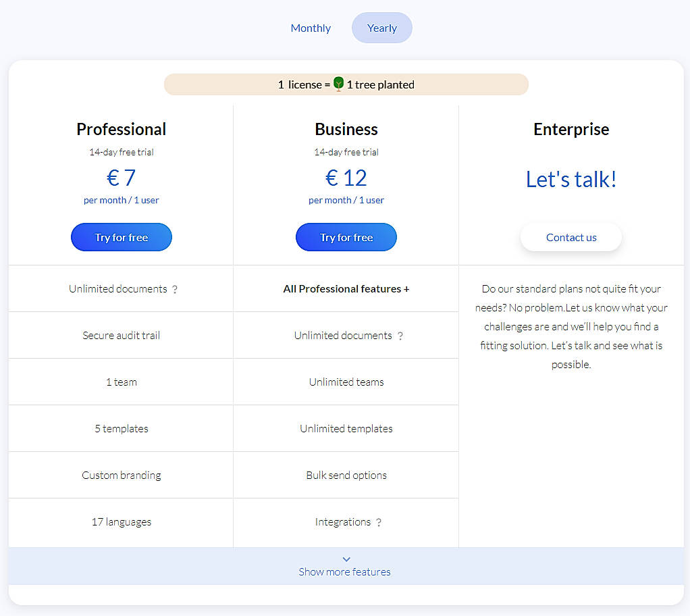Click the 17 languages feature cell
690x616 pixels.
point(121,521)
